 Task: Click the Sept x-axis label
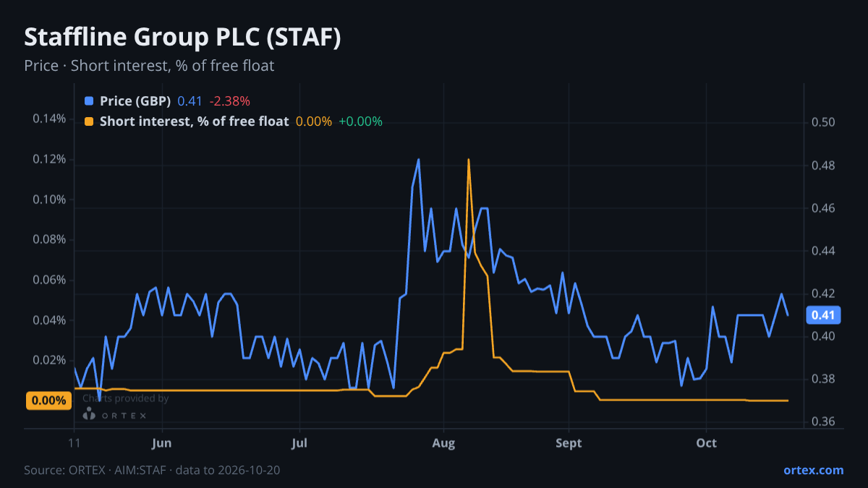pos(569,442)
